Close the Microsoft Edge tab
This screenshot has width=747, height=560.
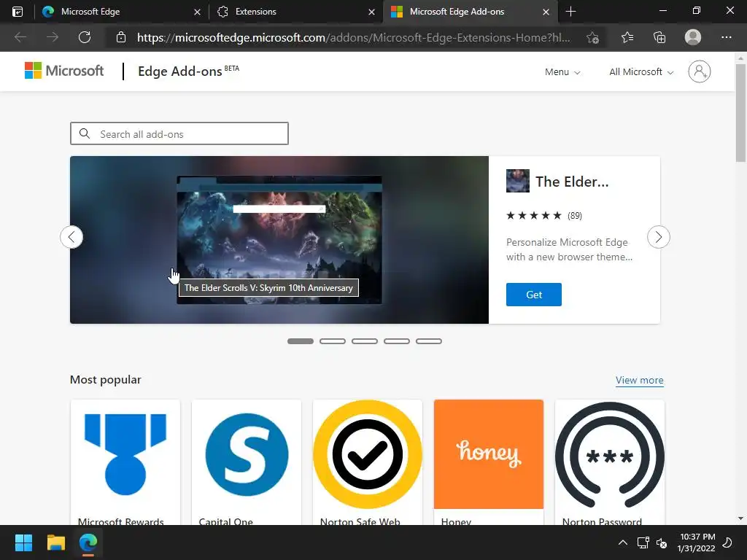pos(197,12)
